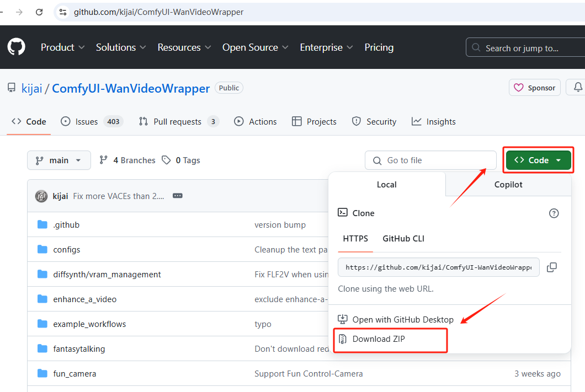Open the fun_camera folder name link

click(75, 374)
